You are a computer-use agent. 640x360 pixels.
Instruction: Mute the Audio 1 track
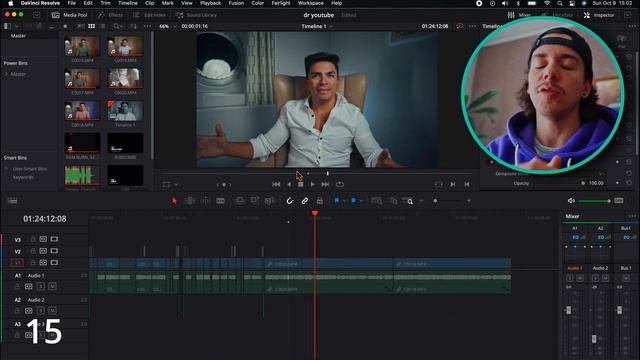coord(52,287)
